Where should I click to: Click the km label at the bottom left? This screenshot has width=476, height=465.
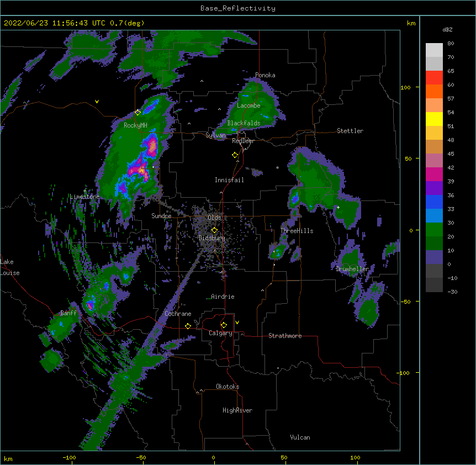point(8,458)
